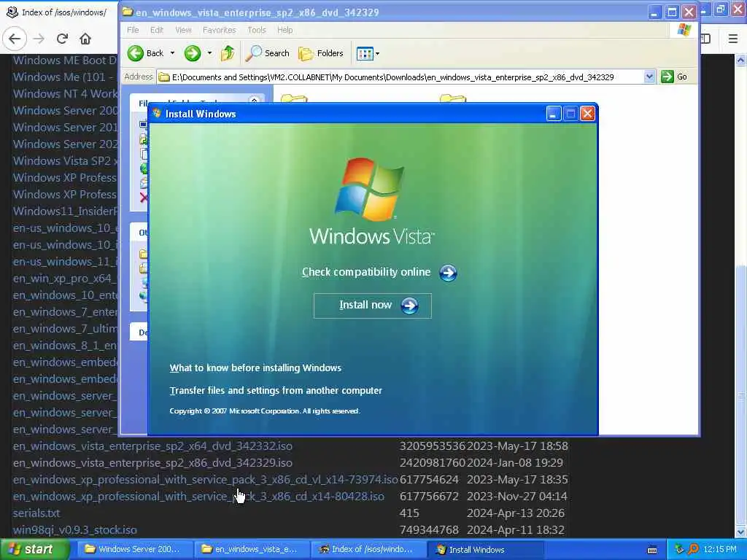Minimize the Install Windows dialog
This screenshot has height=560, width=747.
pyautogui.click(x=553, y=114)
